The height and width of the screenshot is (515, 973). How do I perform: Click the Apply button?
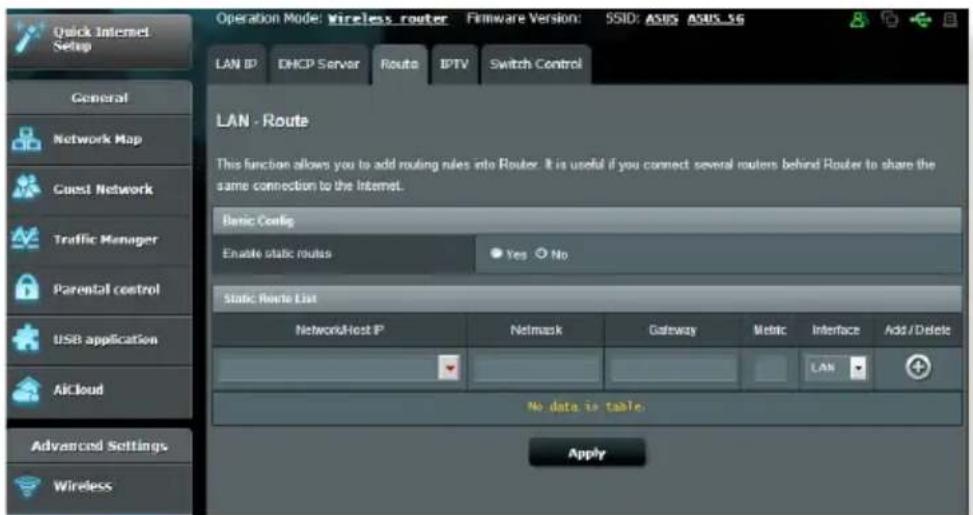tap(587, 453)
